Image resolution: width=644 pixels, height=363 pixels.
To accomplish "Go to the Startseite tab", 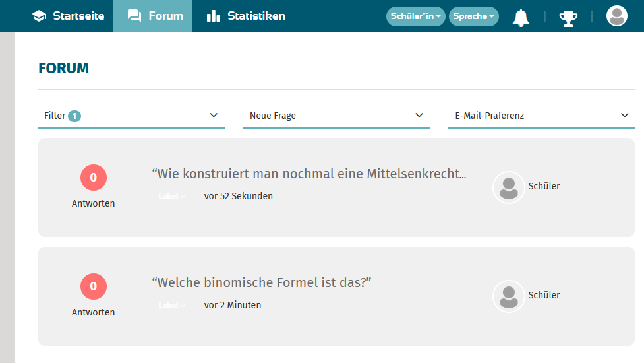I will click(78, 16).
